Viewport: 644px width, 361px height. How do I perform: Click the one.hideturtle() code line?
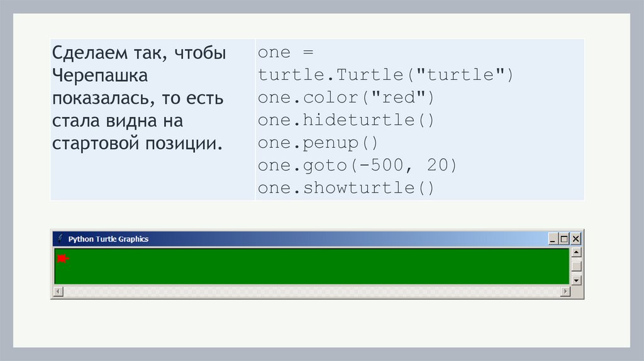point(347,120)
